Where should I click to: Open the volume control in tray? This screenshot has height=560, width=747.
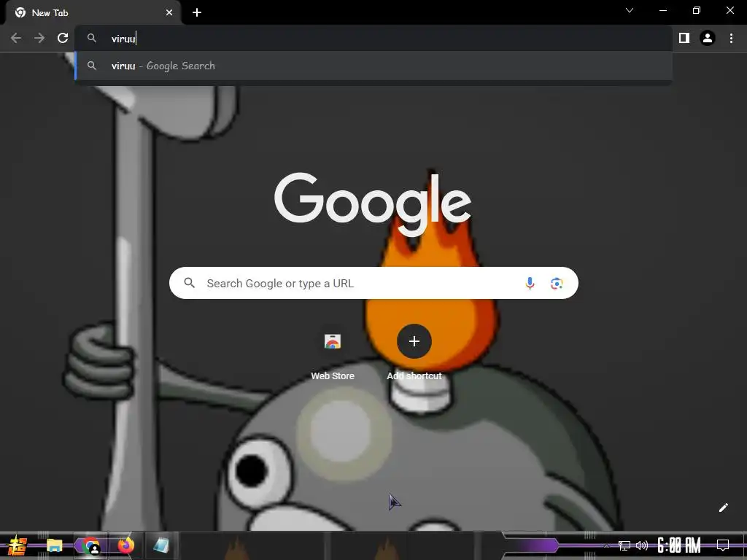642,545
